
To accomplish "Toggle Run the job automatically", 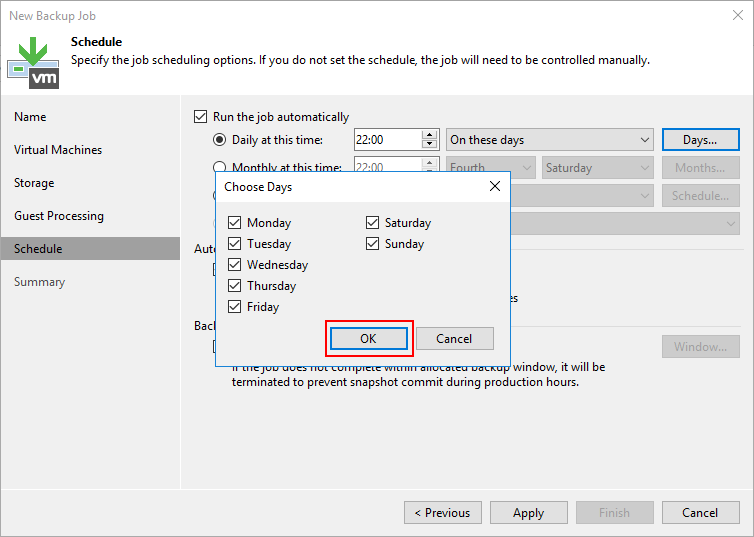I will point(201,117).
